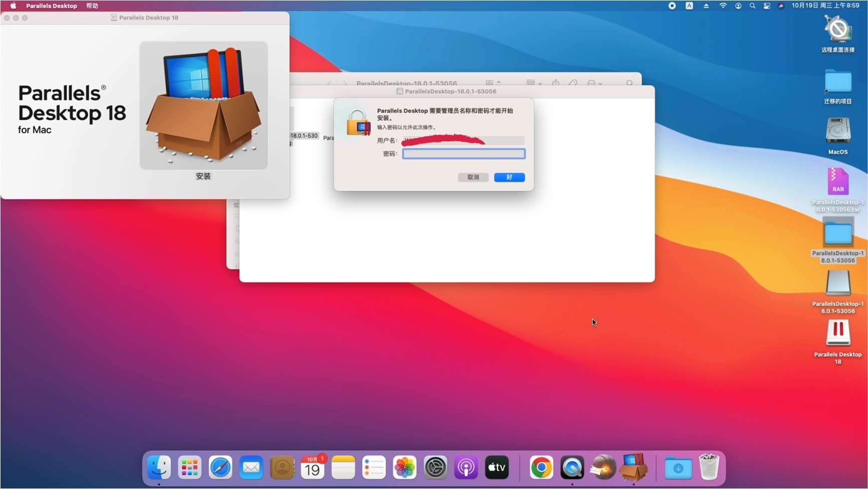The image size is (868, 489).
Task: Click the screen recording stop icon in the menu bar
Action: (672, 6)
